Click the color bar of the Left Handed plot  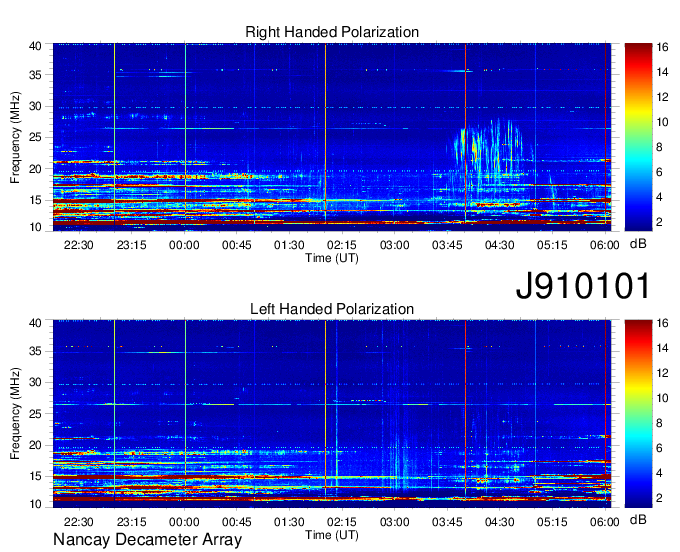click(638, 414)
